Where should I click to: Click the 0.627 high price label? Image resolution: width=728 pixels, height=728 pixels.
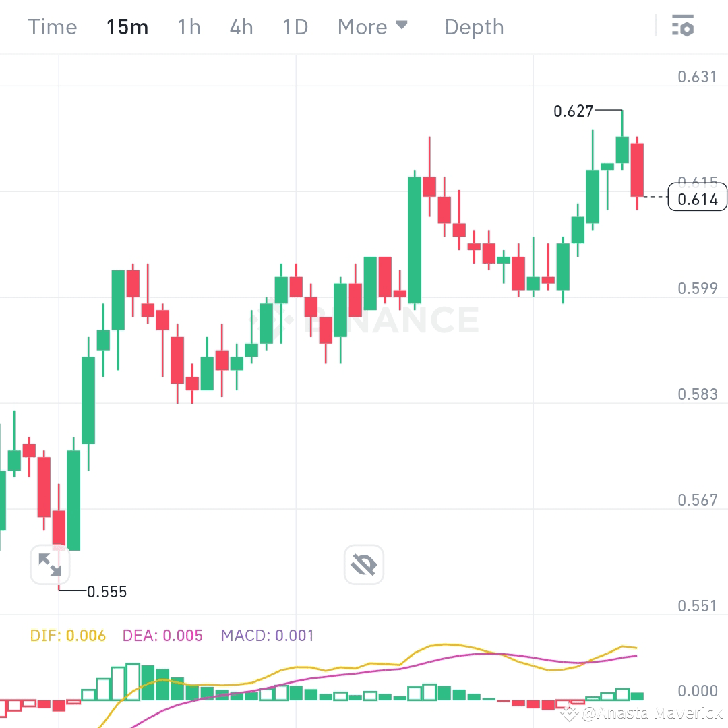(573, 111)
